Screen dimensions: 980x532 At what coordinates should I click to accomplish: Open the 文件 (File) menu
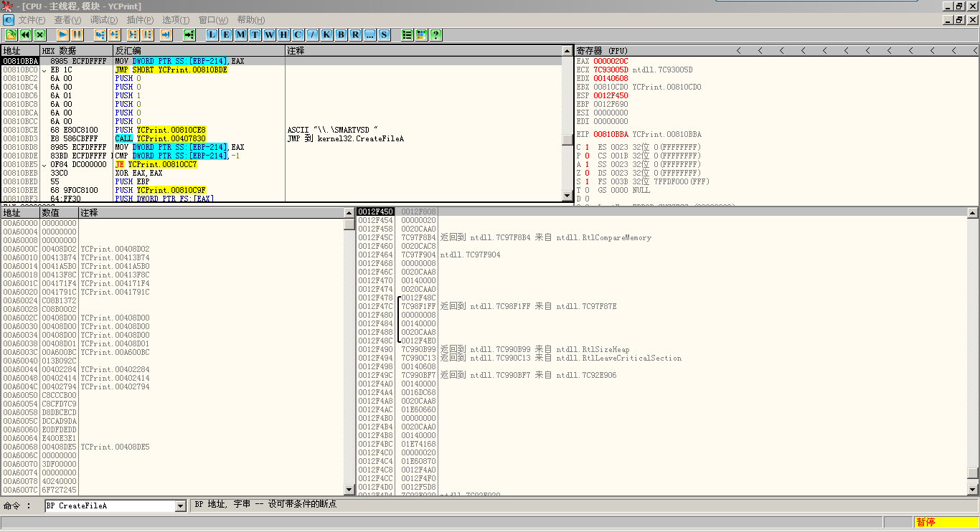click(32, 20)
